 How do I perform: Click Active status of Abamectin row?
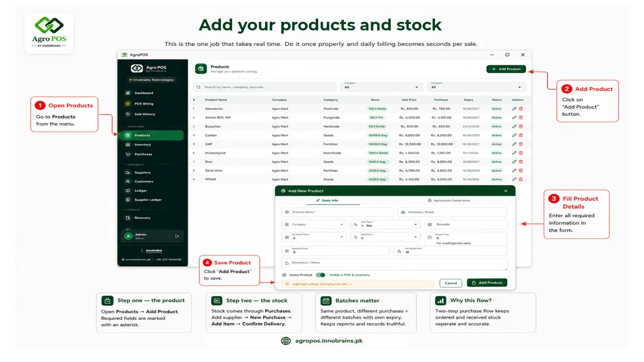coord(497,109)
